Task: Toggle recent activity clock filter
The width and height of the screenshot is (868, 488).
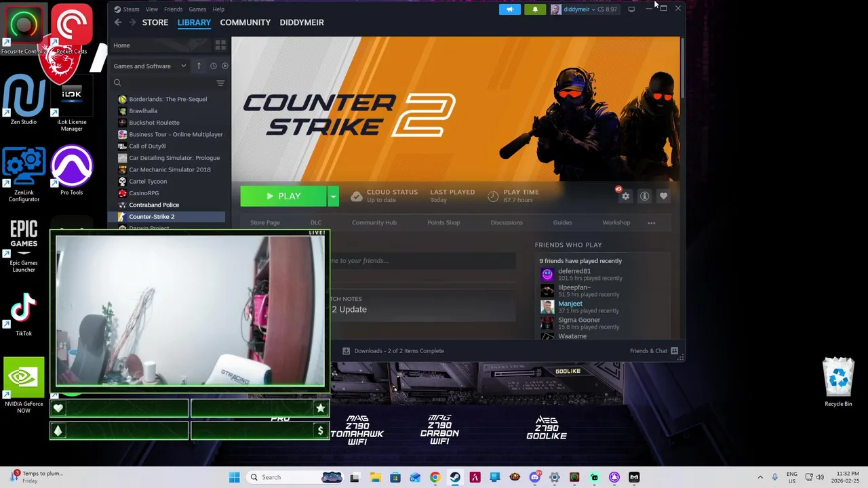Action: 213,66
